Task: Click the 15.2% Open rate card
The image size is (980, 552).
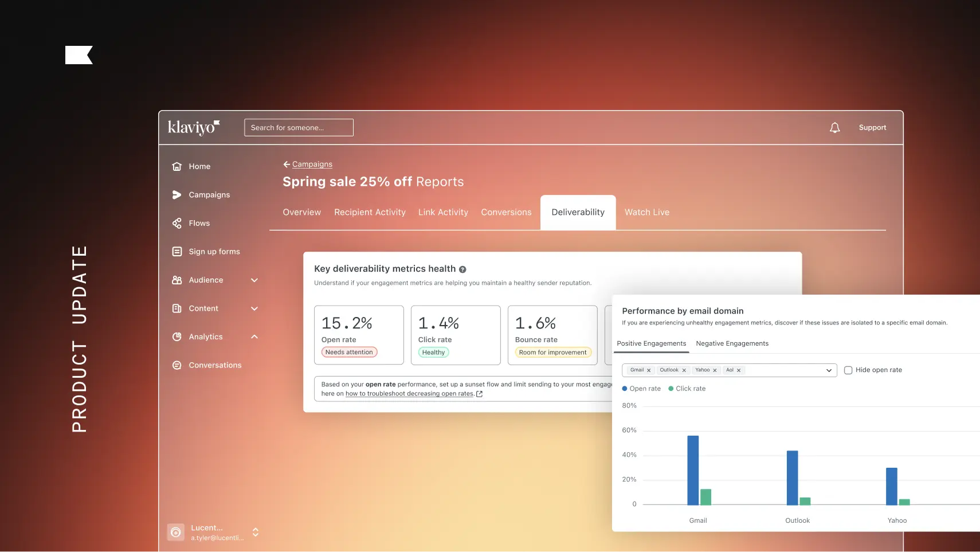Action: [359, 335]
